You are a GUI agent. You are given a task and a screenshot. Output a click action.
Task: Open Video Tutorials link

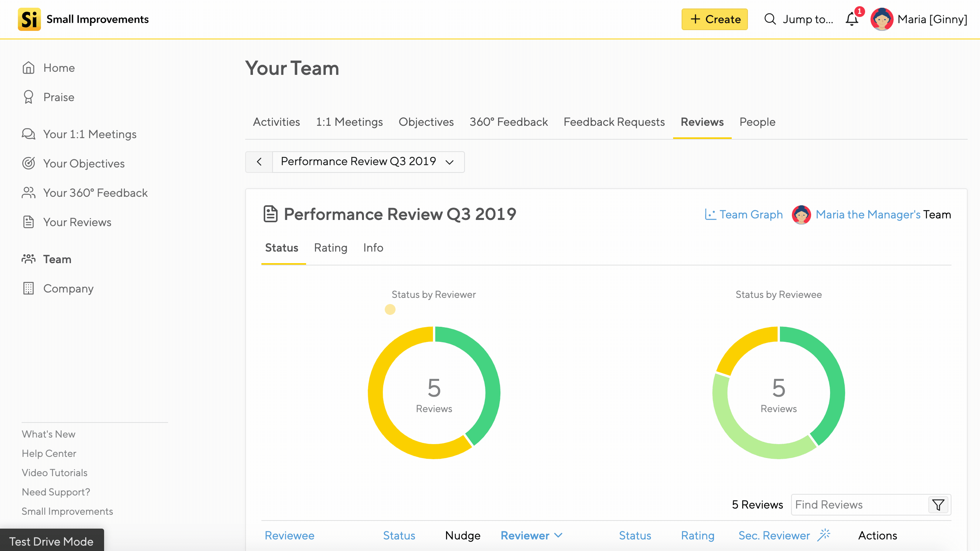pos(54,473)
